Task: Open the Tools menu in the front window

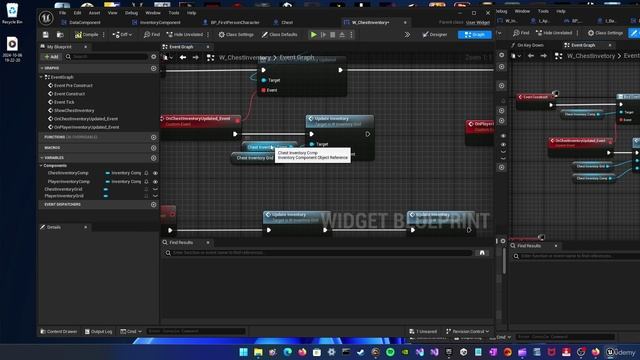Action: [174, 13]
